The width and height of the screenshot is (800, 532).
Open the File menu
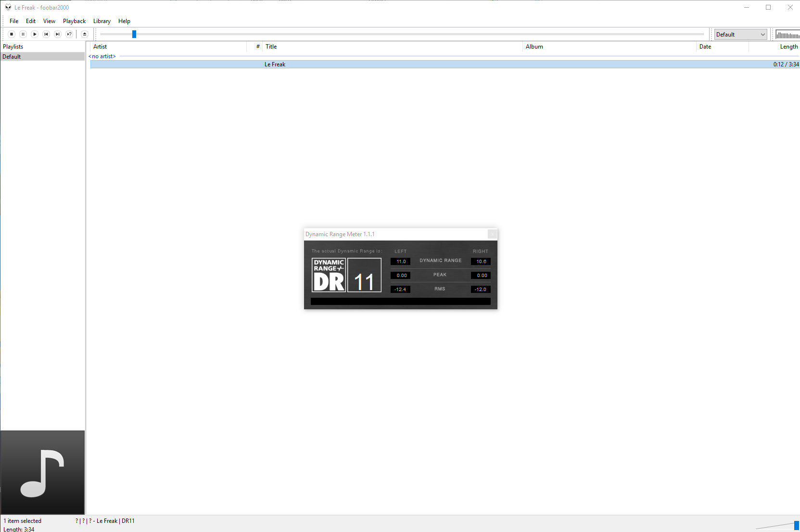point(14,21)
